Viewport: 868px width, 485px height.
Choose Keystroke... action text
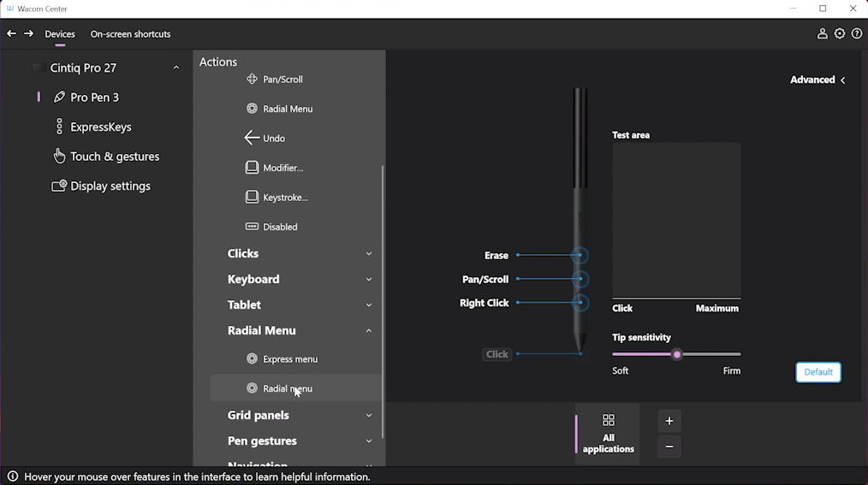pyautogui.click(x=286, y=198)
